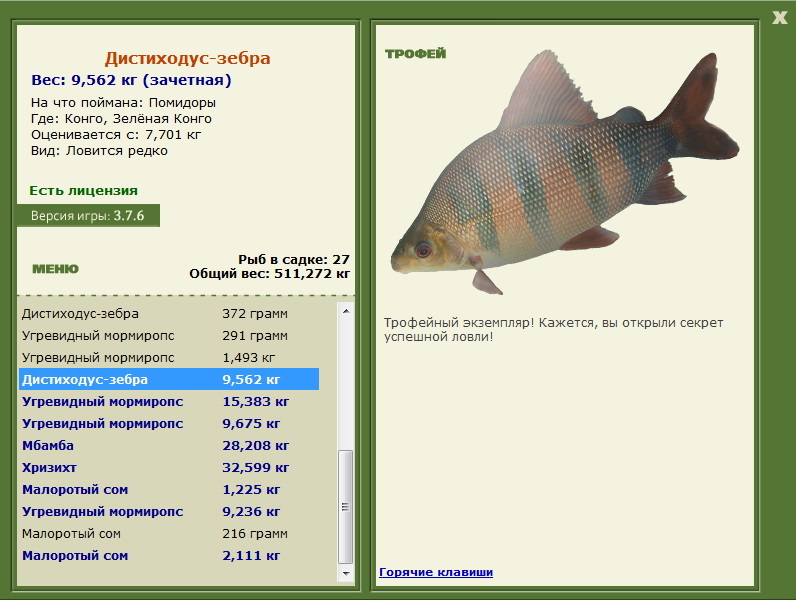Screen dimensions: 796x600
Task: Click the Версия игры: 3.7.6 label
Action: pos(88,216)
